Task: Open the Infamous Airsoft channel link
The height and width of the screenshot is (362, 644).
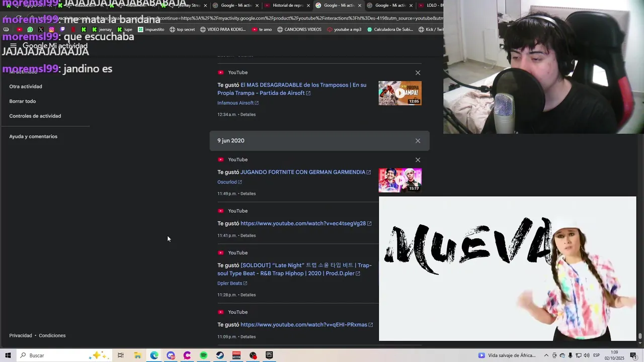Action: click(238, 103)
